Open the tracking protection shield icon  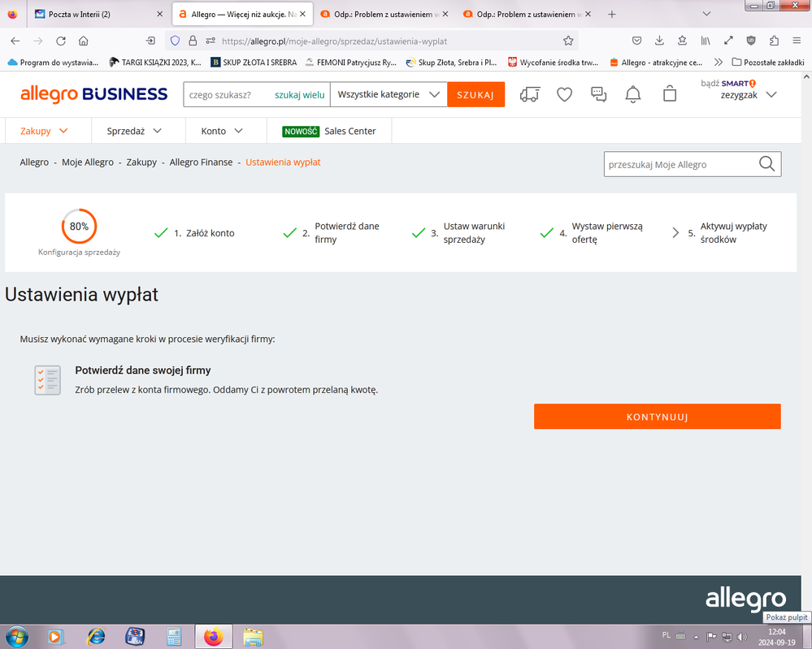point(175,41)
